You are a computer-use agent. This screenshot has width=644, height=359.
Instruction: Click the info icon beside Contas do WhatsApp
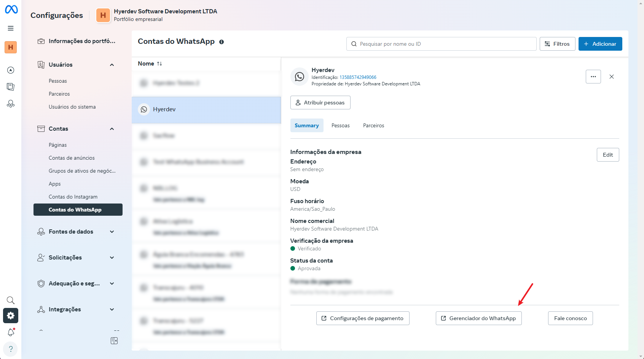pyautogui.click(x=222, y=42)
